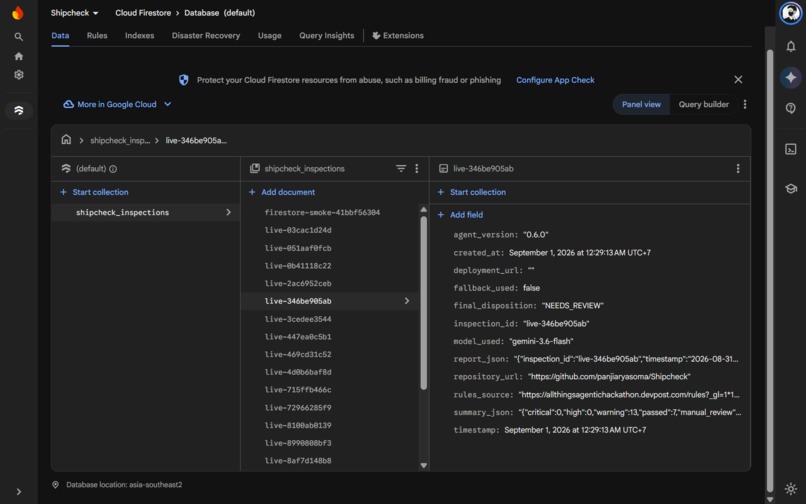806x504 pixels.
Task: Select the model_used field value
Action: click(x=541, y=341)
